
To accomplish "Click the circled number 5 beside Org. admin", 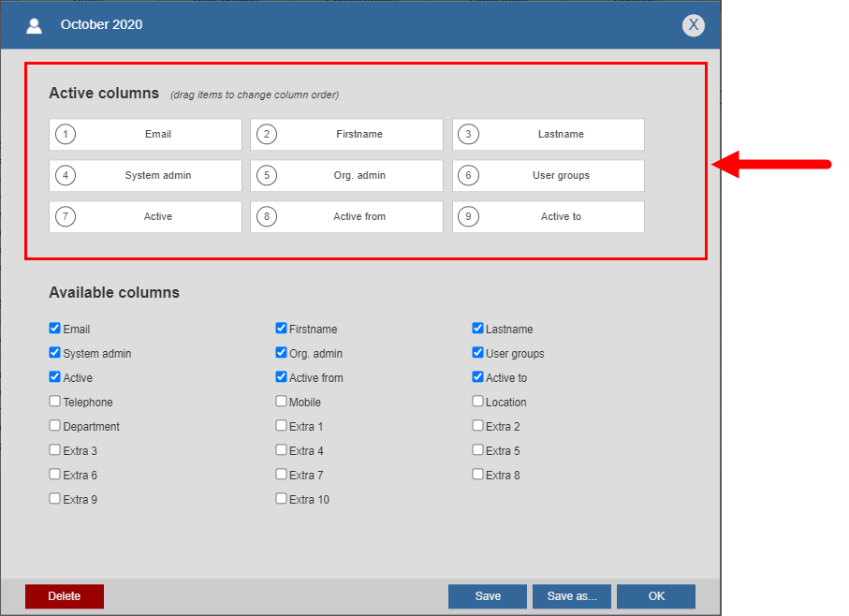I will 267,175.
